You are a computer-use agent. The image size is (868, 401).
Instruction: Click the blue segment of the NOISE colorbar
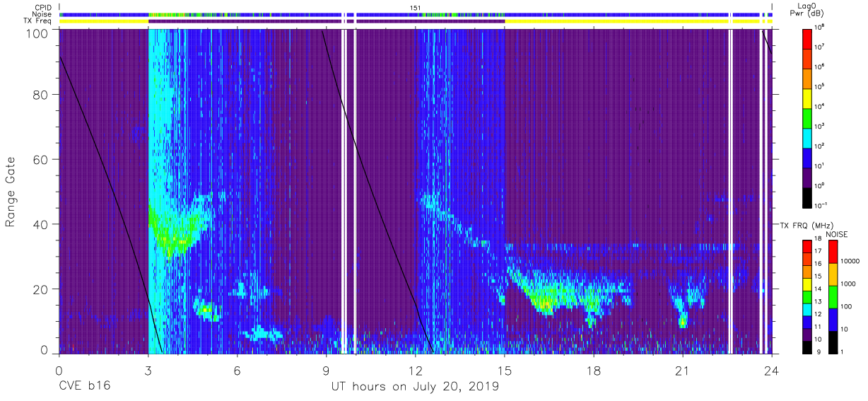[x=833, y=320]
